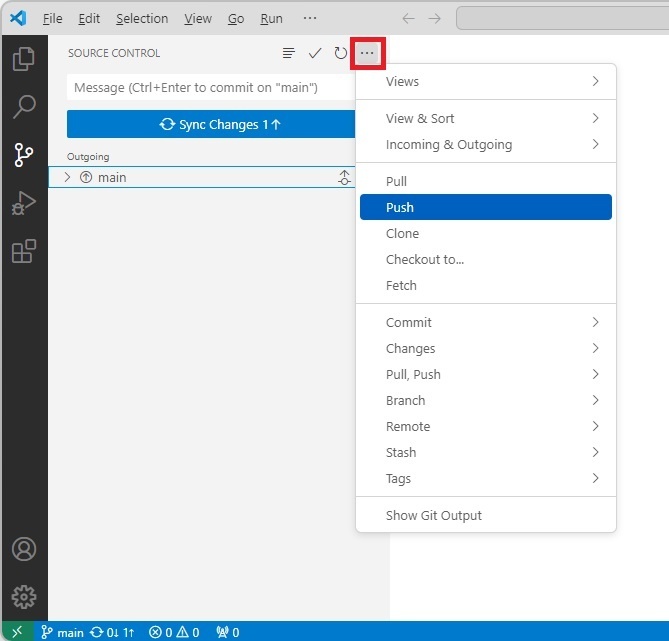The width and height of the screenshot is (669, 641).
Task: Click the main branch indicator in status bar
Action: (62, 632)
